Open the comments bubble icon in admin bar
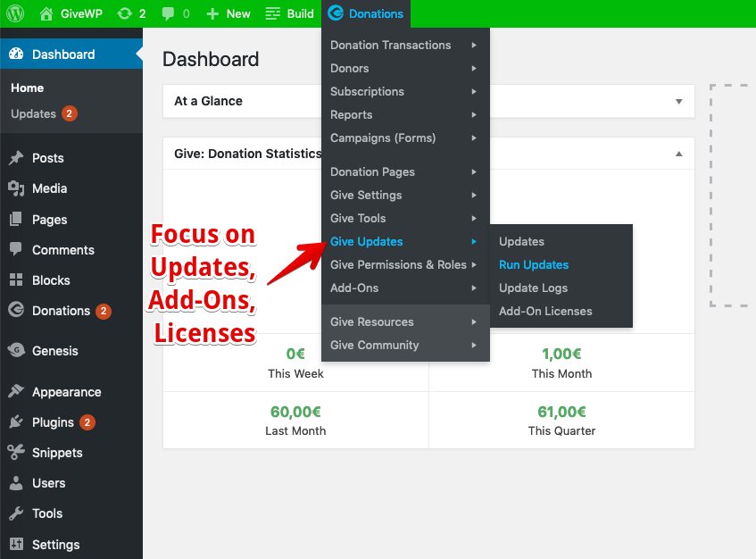The height and width of the screenshot is (559, 756). pyautogui.click(x=168, y=13)
